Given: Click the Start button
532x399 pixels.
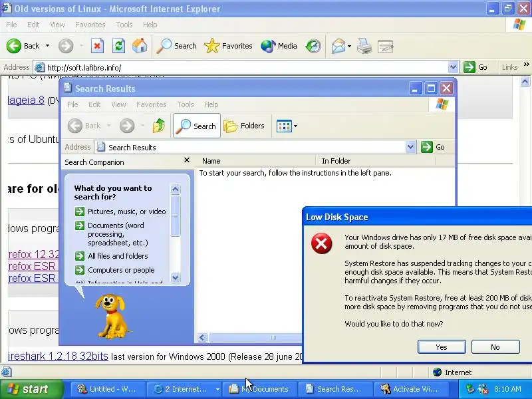Looking at the screenshot, I should tap(31, 389).
